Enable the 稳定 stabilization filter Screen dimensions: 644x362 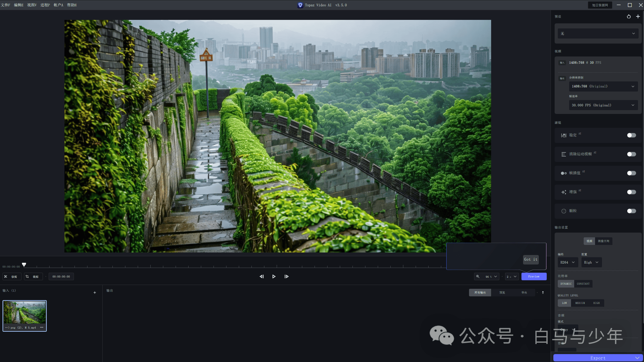pyautogui.click(x=631, y=135)
